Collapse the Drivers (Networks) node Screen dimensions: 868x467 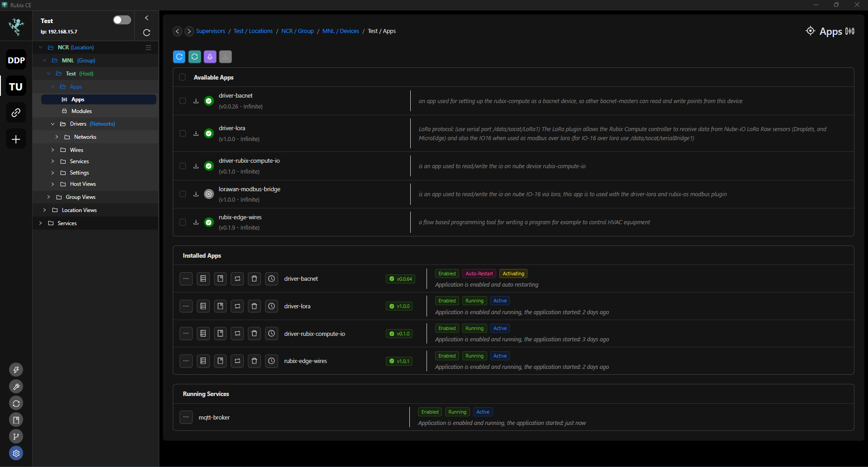tap(52, 124)
